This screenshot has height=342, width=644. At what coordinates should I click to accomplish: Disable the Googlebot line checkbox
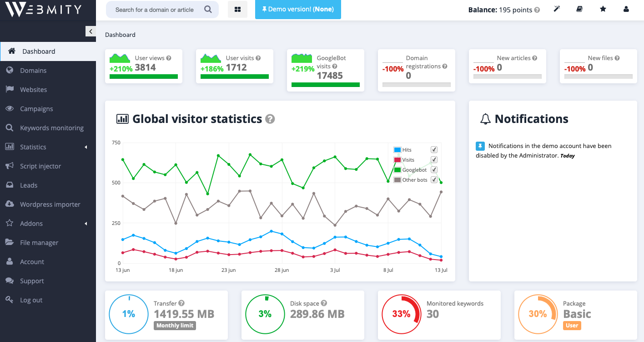click(434, 169)
